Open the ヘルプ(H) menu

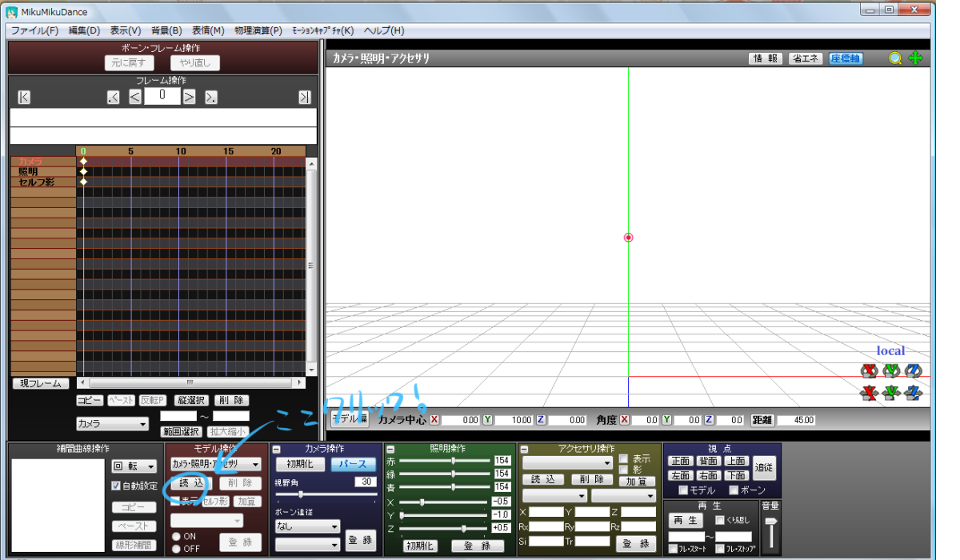[x=384, y=30]
